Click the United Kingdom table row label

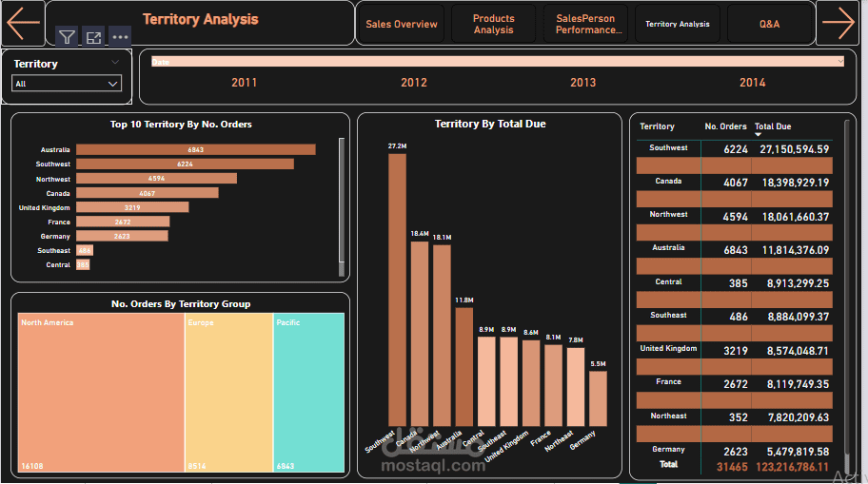[668, 348]
